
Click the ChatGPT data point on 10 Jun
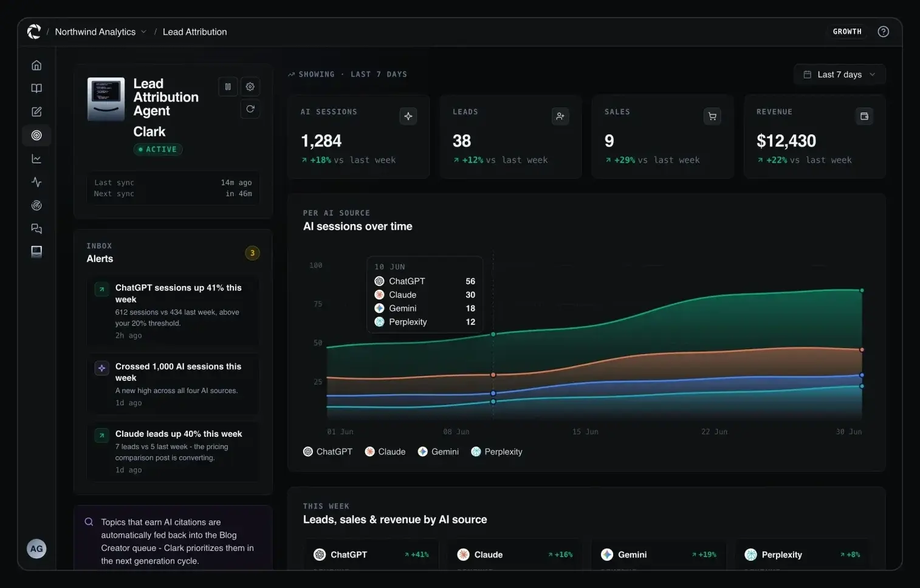coord(493,334)
